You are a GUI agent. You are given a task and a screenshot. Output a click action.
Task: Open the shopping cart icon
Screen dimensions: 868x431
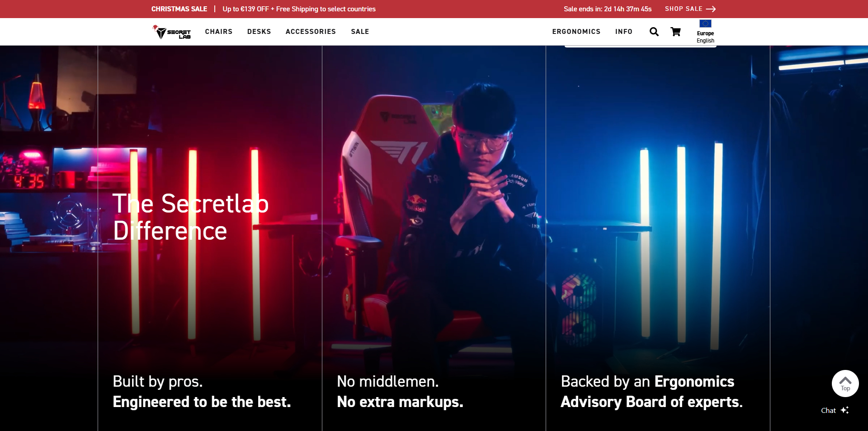[x=675, y=32]
